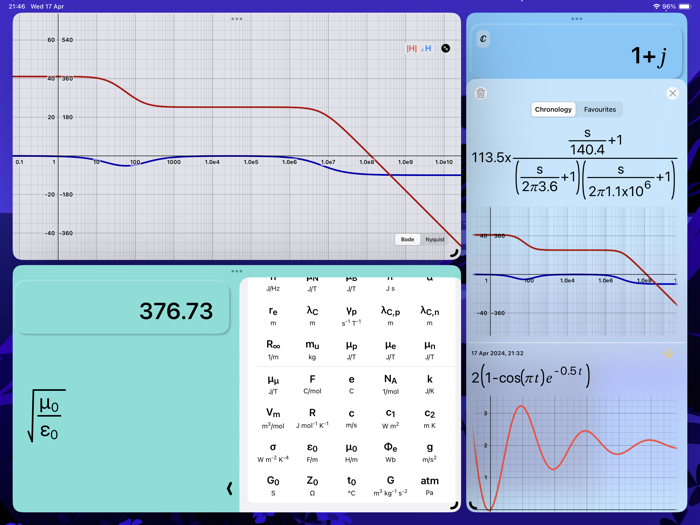Grab the resize corner of the Bode plot window
The image size is (700, 525).
pyautogui.click(x=455, y=253)
